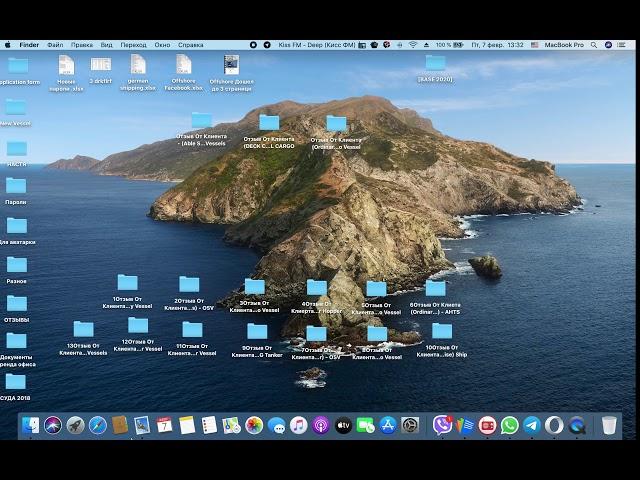
Task: Open Podcasts from the Dock
Action: 321,425
